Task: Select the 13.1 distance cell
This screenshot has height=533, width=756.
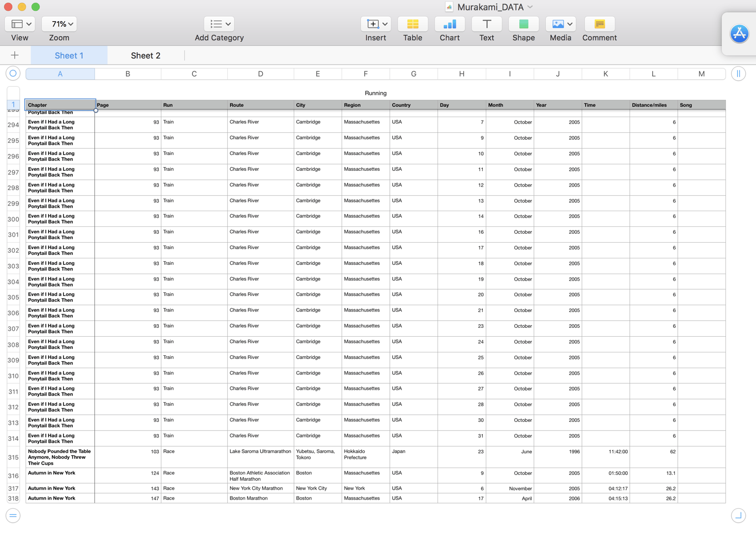Action: (x=654, y=475)
